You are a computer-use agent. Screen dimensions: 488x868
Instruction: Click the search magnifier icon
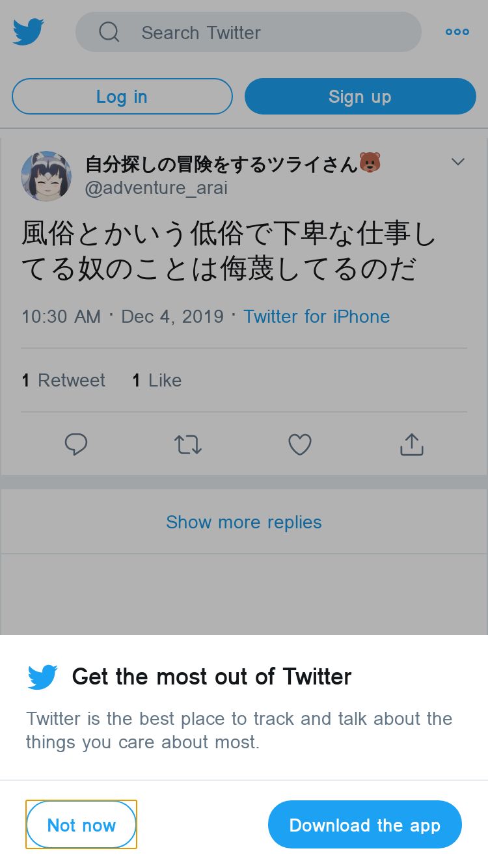click(x=109, y=32)
